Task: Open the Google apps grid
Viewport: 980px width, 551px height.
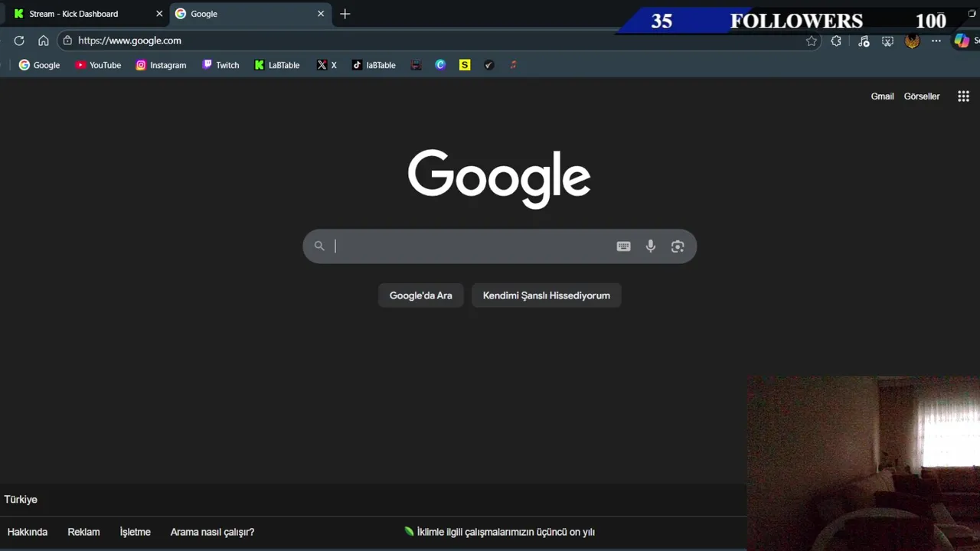Action: click(964, 96)
